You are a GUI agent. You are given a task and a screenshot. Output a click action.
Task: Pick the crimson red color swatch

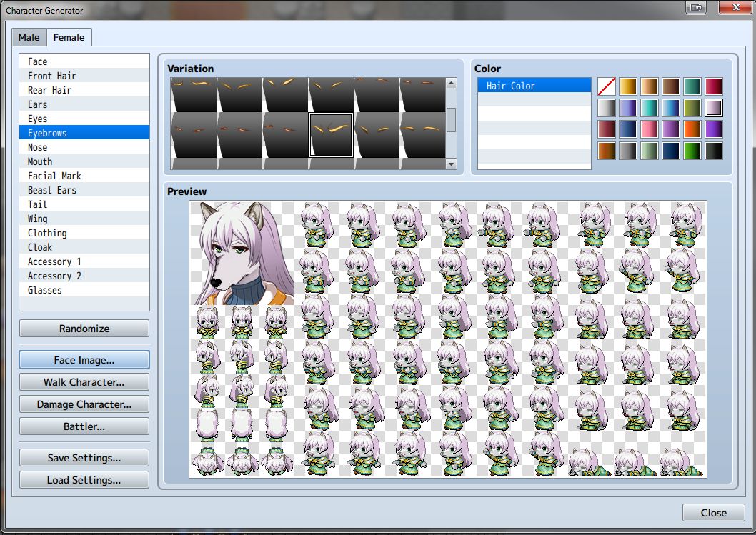tap(714, 86)
